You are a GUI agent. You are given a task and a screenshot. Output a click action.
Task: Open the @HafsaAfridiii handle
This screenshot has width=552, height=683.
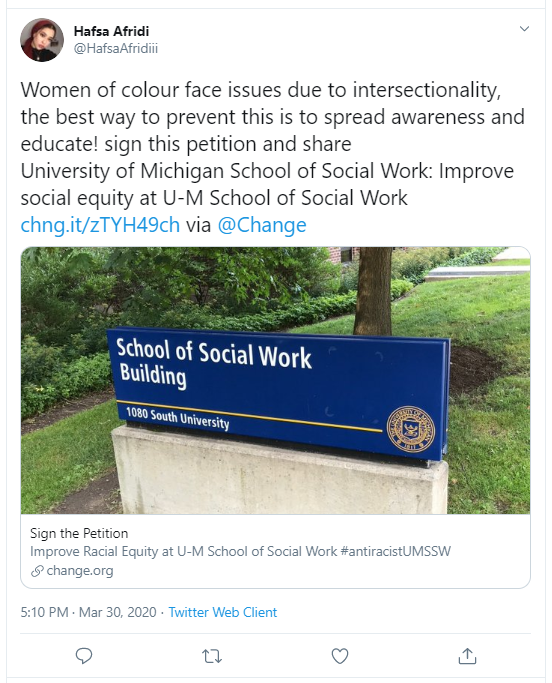tap(116, 48)
